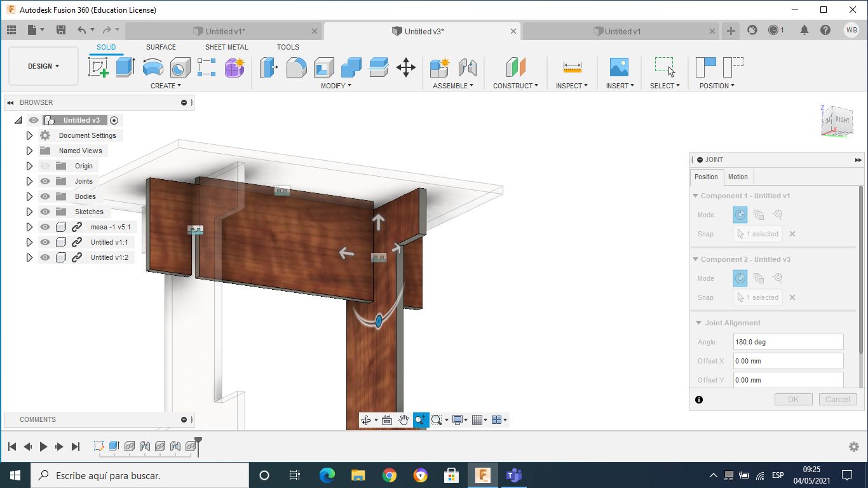Viewport: 868px width, 488px height.
Task: Hide the Untitled v1:1 component
Action: 45,242
